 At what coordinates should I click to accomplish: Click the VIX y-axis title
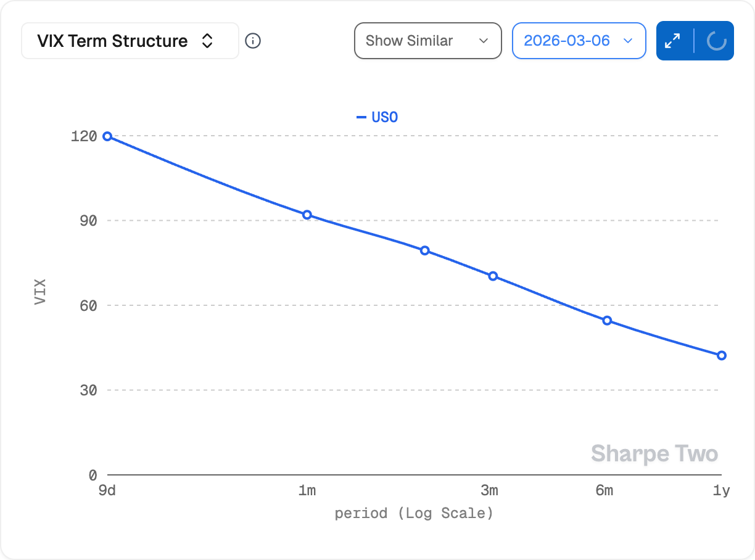[x=40, y=292]
